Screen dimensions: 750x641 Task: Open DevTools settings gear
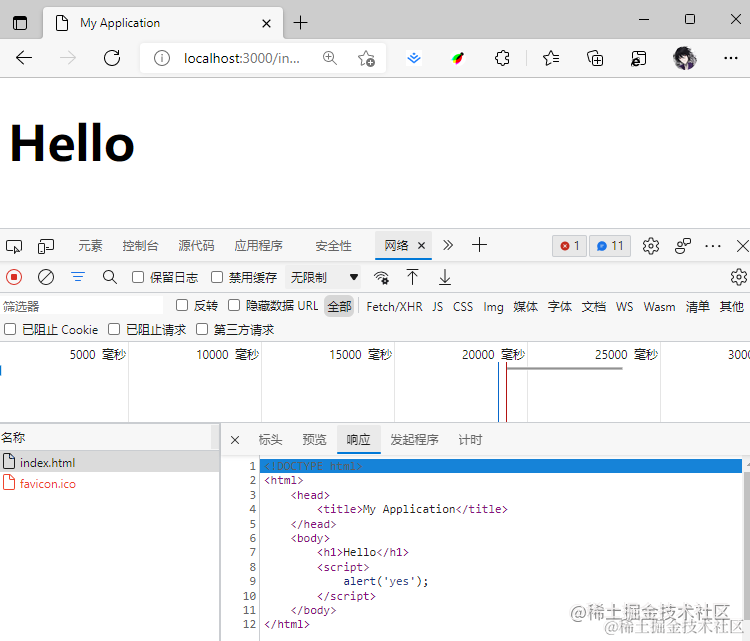point(651,246)
